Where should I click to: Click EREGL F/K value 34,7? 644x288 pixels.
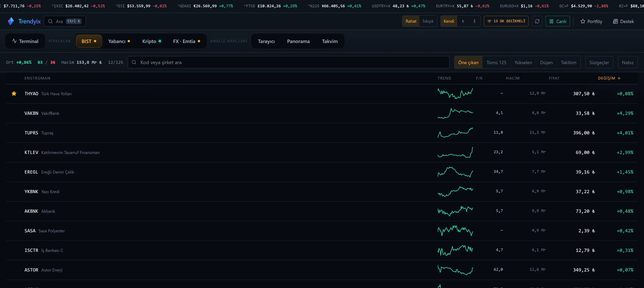(x=498, y=171)
